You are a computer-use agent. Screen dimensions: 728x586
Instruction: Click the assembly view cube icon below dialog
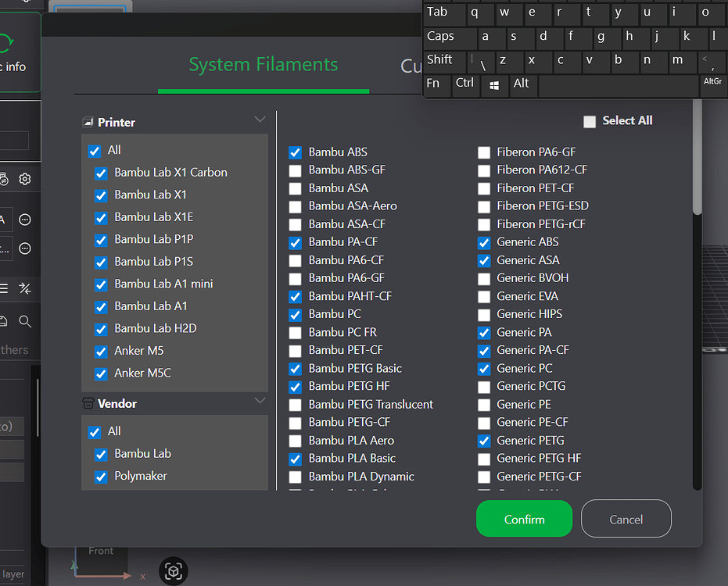(x=173, y=571)
